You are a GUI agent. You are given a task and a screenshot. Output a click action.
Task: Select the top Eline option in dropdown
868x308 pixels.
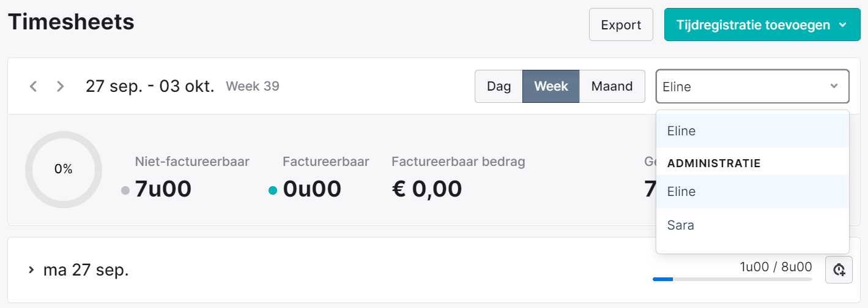point(752,131)
